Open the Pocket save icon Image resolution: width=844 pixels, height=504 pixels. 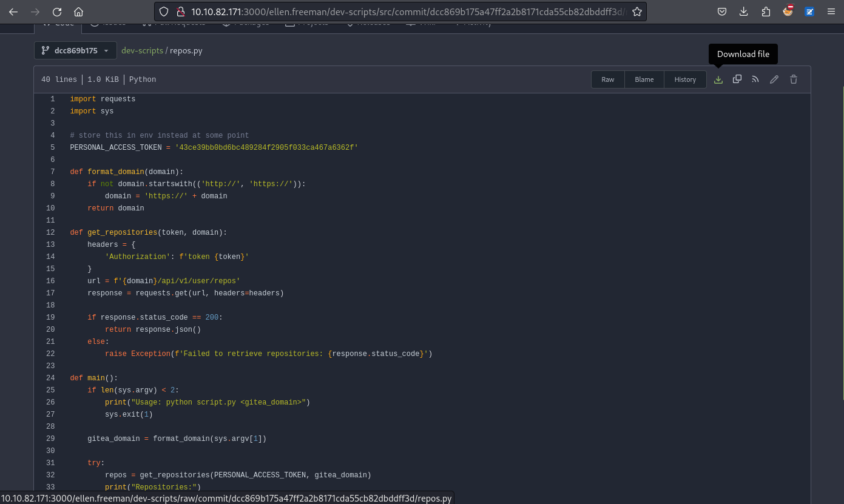click(x=722, y=12)
